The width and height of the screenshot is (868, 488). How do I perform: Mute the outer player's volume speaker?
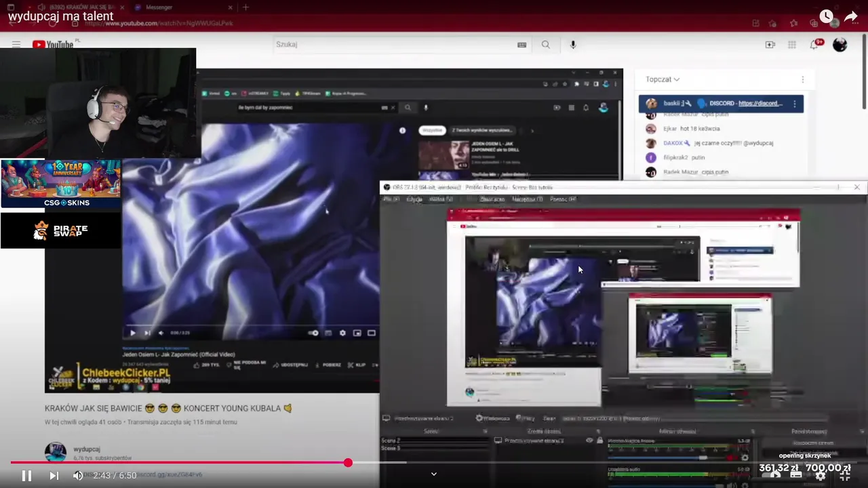click(78, 476)
